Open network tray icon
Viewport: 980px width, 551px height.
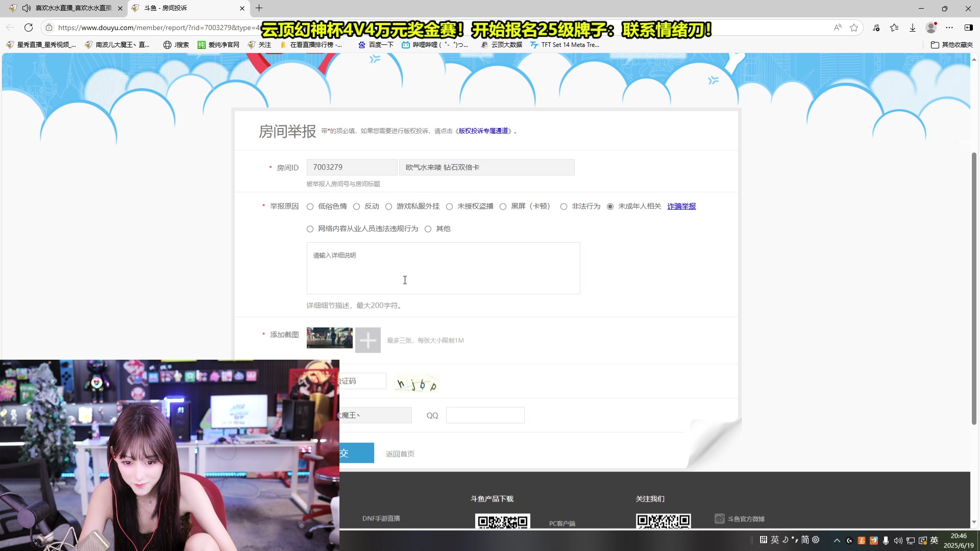coord(910,540)
